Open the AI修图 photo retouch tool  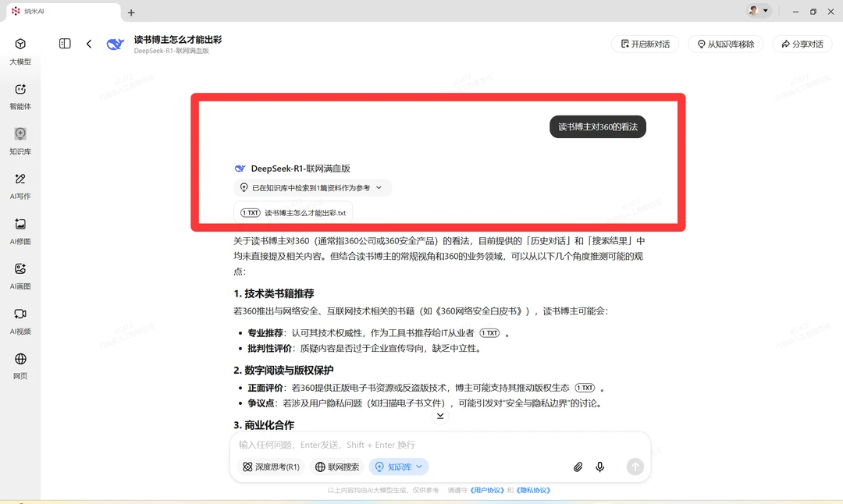[x=20, y=232]
